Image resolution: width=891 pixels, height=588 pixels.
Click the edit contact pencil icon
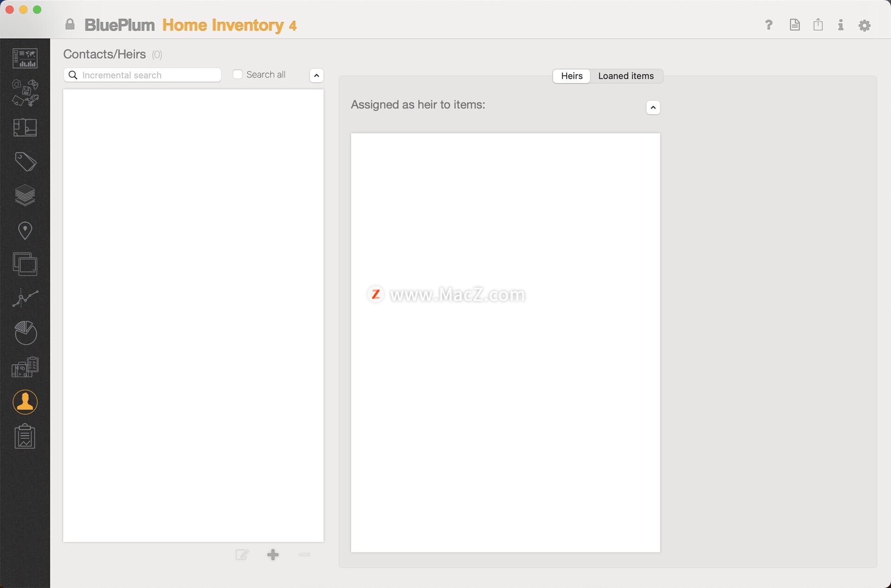click(x=242, y=555)
